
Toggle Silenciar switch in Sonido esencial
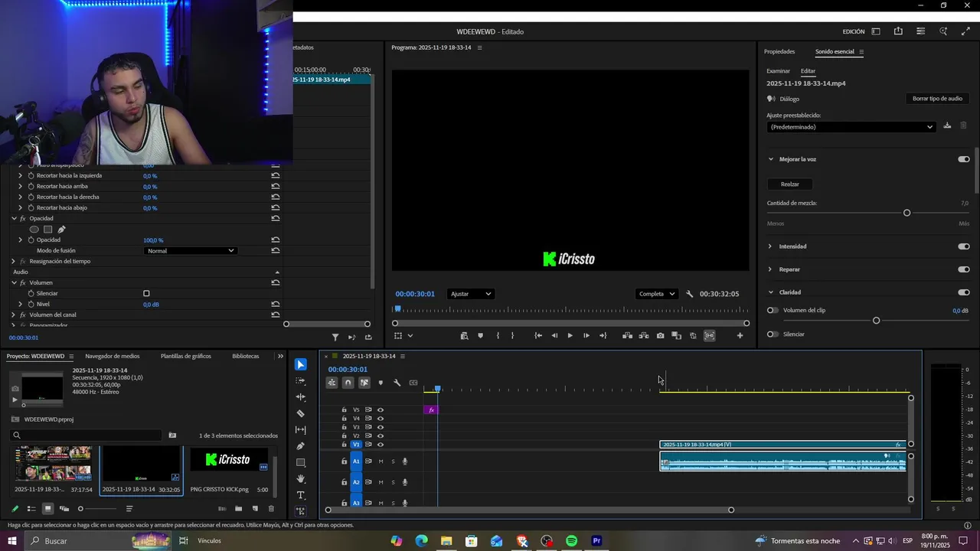773,334
